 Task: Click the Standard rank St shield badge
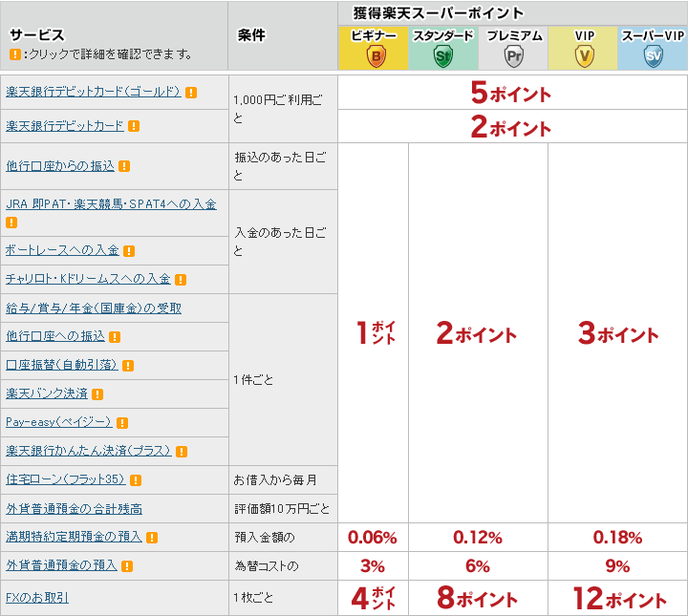[442, 56]
